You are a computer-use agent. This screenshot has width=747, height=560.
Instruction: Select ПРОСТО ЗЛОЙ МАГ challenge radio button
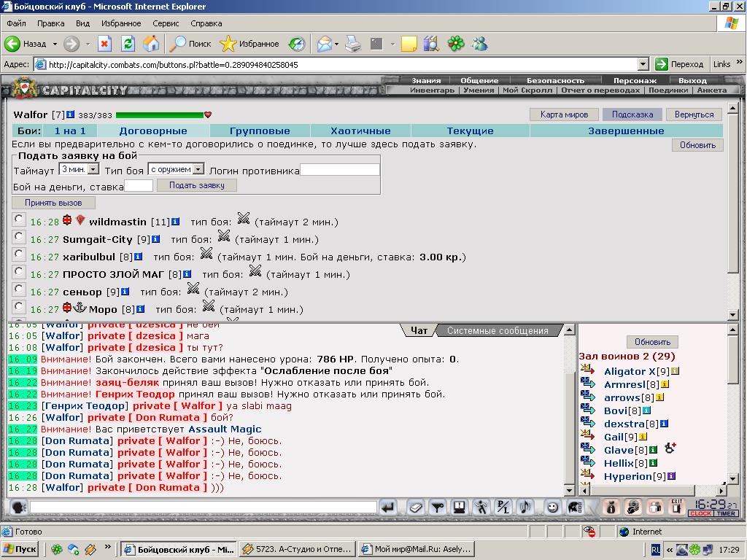click(x=18, y=271)
